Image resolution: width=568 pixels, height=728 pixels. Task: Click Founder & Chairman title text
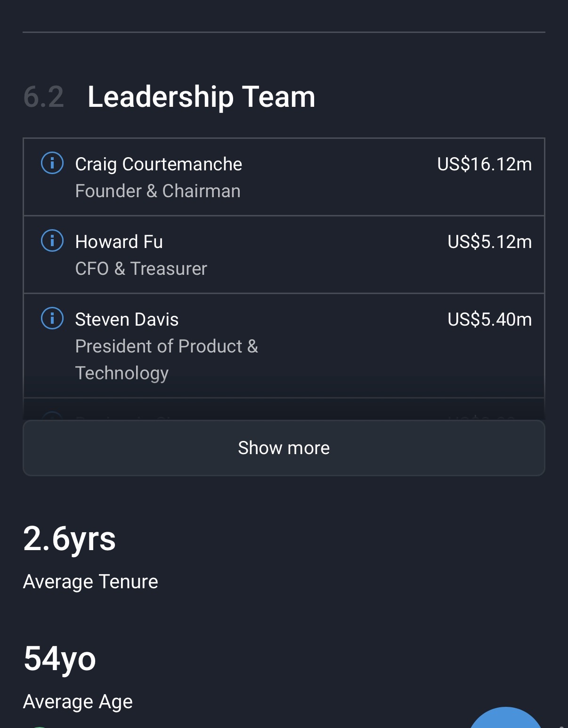(x=158, y=191)
